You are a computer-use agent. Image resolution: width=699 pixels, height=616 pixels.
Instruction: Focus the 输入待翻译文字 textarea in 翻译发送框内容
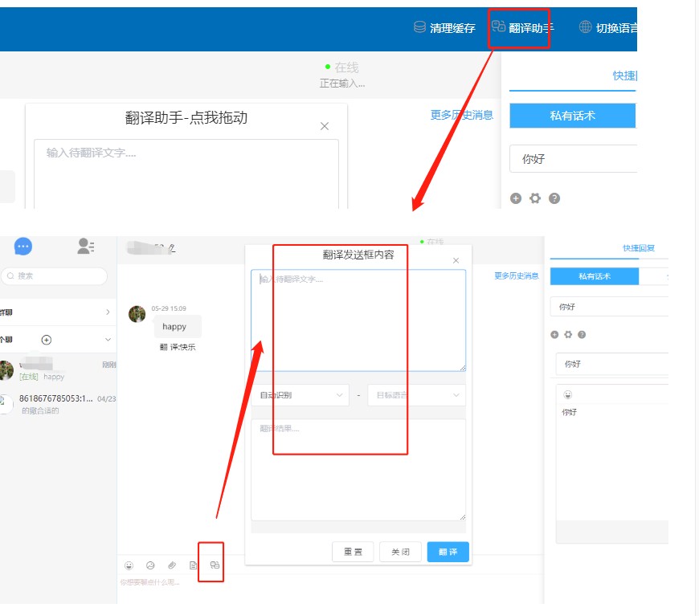tap(358, 320)
